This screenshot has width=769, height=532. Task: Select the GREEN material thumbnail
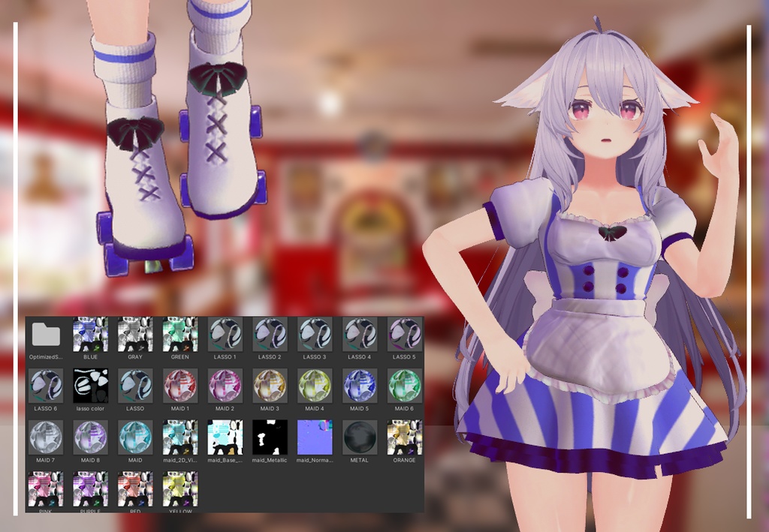pos(180,334)
